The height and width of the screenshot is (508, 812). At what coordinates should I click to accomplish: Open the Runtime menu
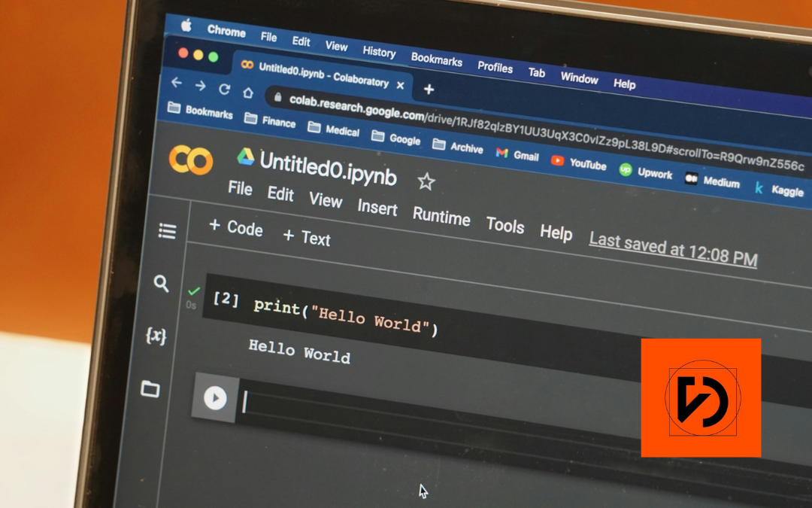(441, 218)
